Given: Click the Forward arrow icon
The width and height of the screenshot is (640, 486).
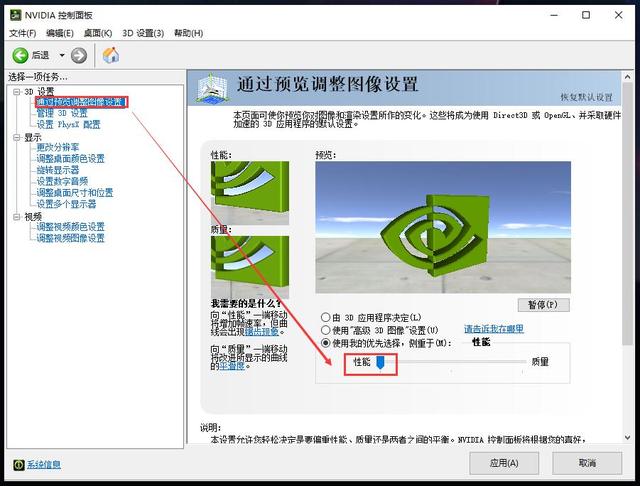Looking at the screenshot, I should tap(79, 55).
